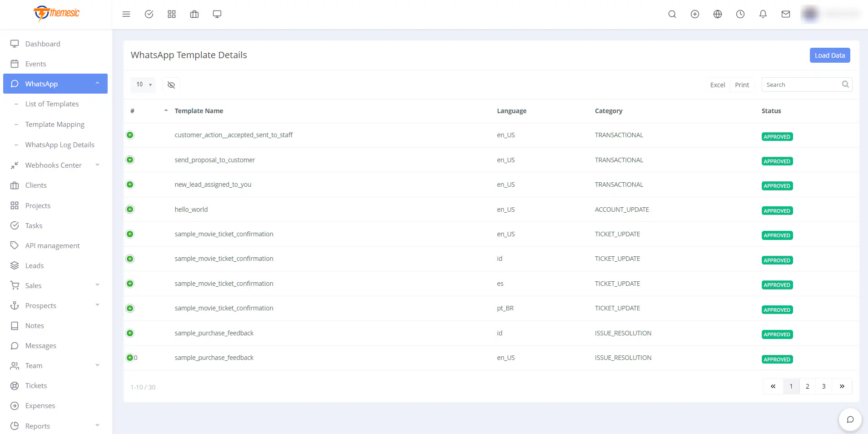Open the rows-per-page dropdown showing 10
Viewport: 868px width, 434px height.
(143, 85)
